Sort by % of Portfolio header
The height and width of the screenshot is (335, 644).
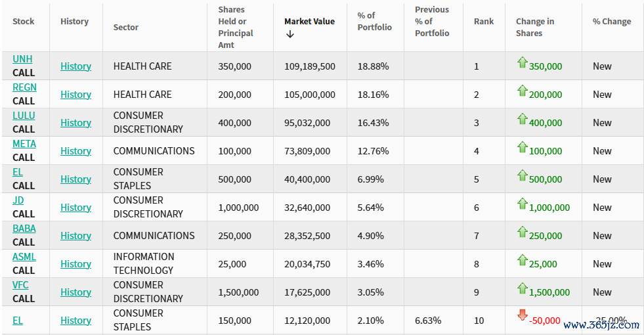pyautogui.click(x=375, y=22)
